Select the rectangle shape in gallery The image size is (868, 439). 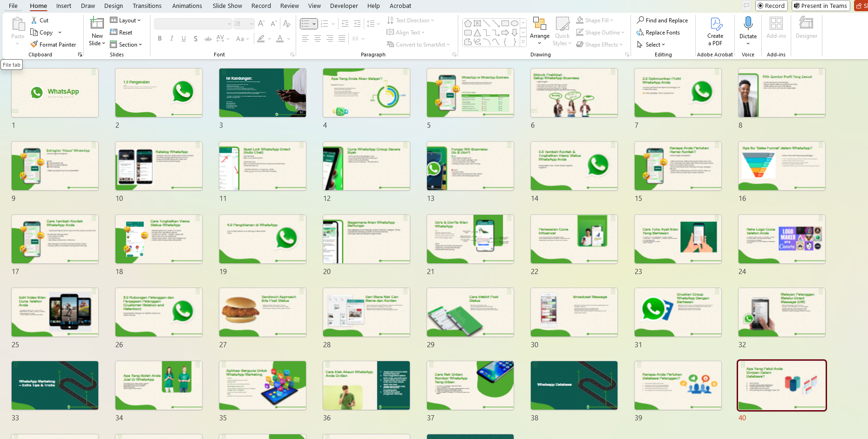[505, 23]
